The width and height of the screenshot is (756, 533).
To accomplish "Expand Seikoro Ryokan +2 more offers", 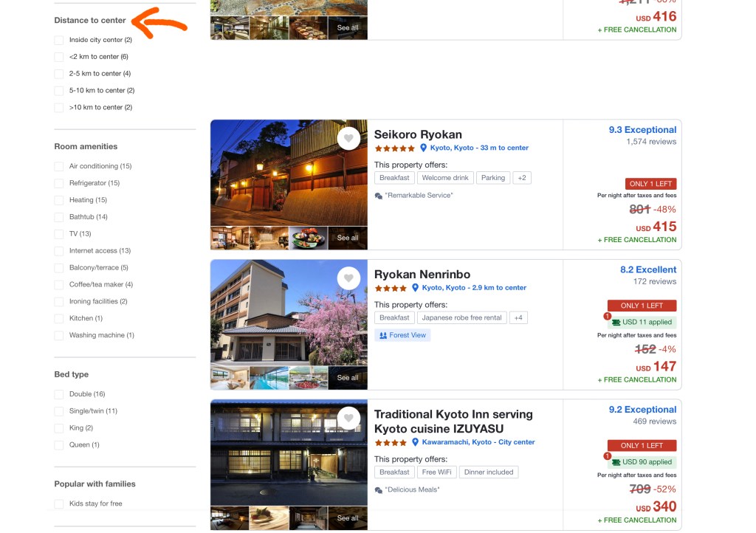I will (x=522, y=178).
